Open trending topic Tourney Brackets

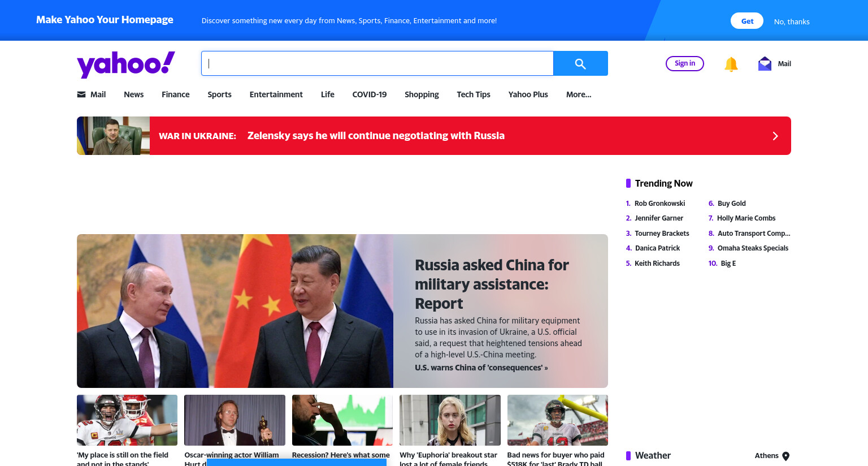click(x=662, y=234)
